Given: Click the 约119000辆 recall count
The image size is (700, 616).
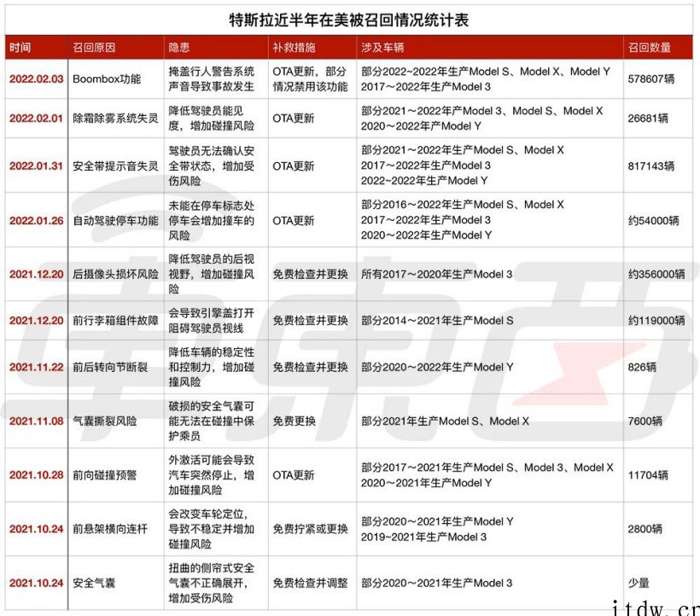Looking at the screenshot, I should 656,320.
